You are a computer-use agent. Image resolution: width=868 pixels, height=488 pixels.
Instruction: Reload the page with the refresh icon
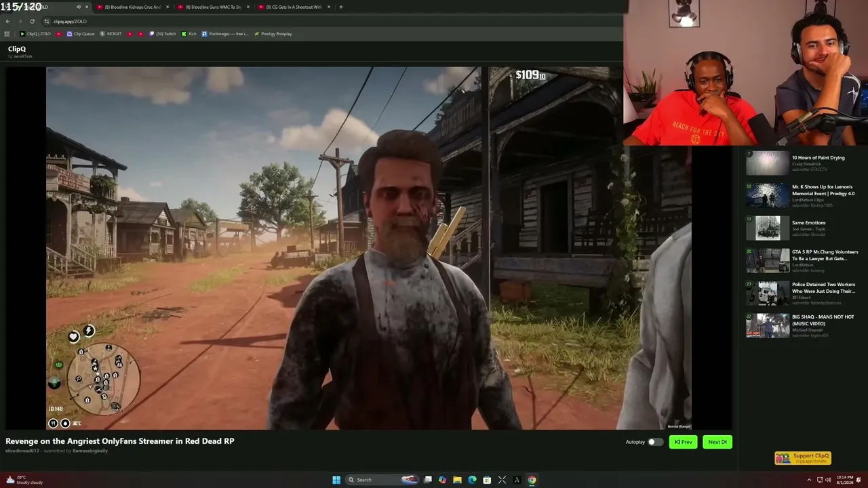[32, 21]
